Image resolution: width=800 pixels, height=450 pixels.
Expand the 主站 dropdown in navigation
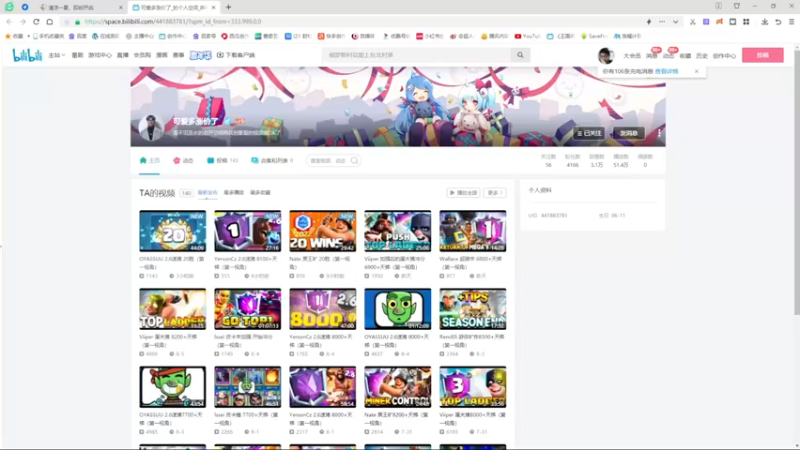(x=57, y=55)
